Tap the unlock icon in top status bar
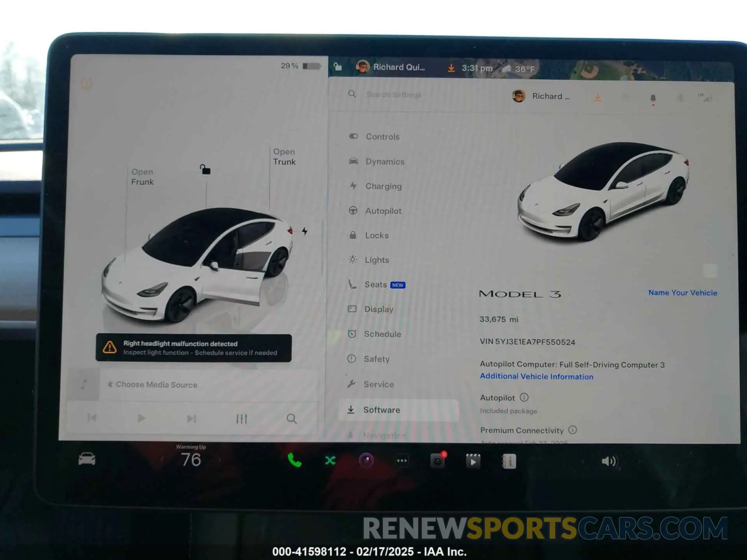The width and height of the screenshot is (747, 560). tap(338, 67)
